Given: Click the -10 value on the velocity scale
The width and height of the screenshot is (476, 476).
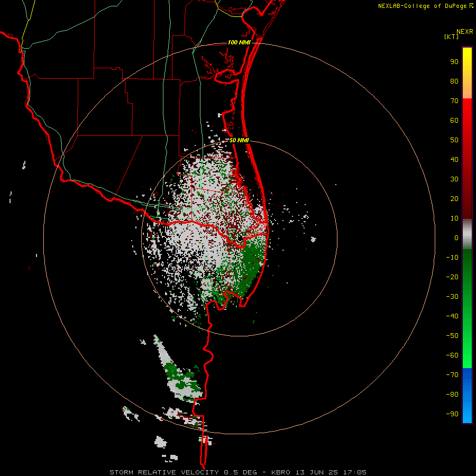Looking at the screenshot, I should 452,258.
